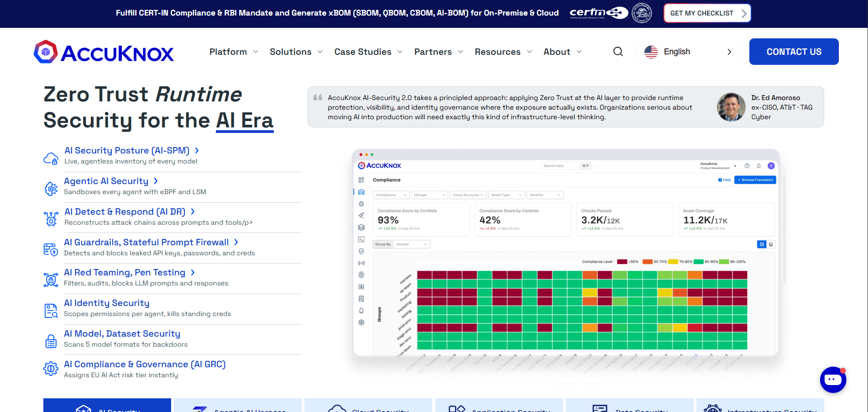Image resolution: width=868 pixels, height=412 pixels.
Task: Click the dark red <50% legend swatch
Action: pyautogui.click(x=622, y=262)
